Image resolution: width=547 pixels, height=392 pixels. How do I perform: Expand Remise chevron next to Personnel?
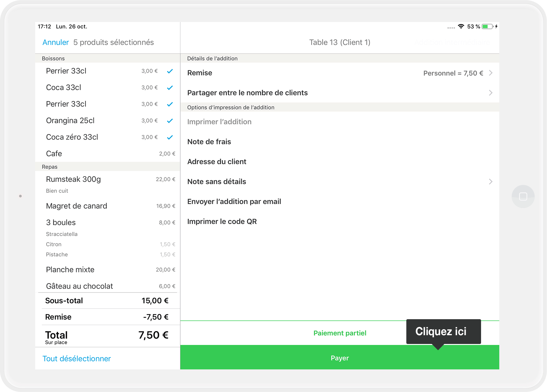coord(491,73)
